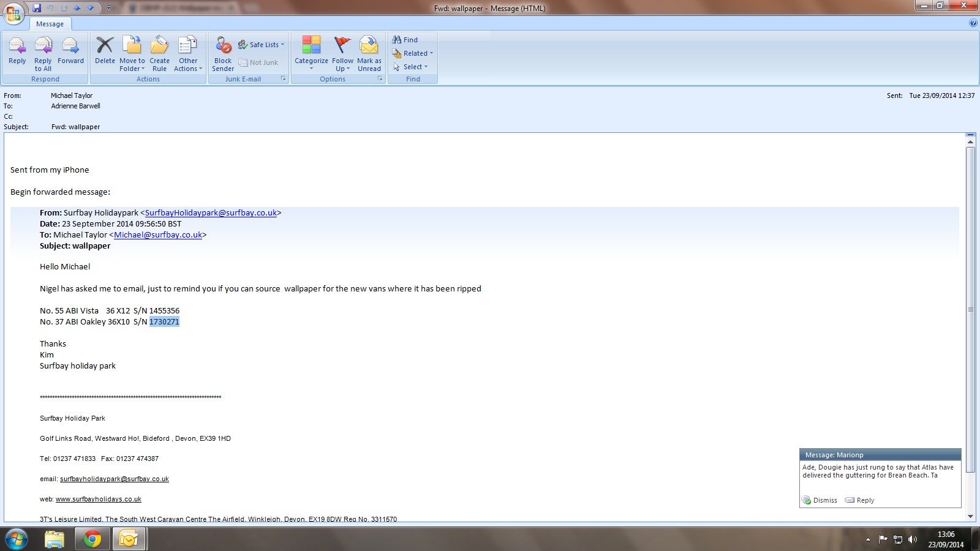The image size is (980, 551).
Task: Open the Follow Up flag menu
Action: pyautogui.click(x=343, y=54)
